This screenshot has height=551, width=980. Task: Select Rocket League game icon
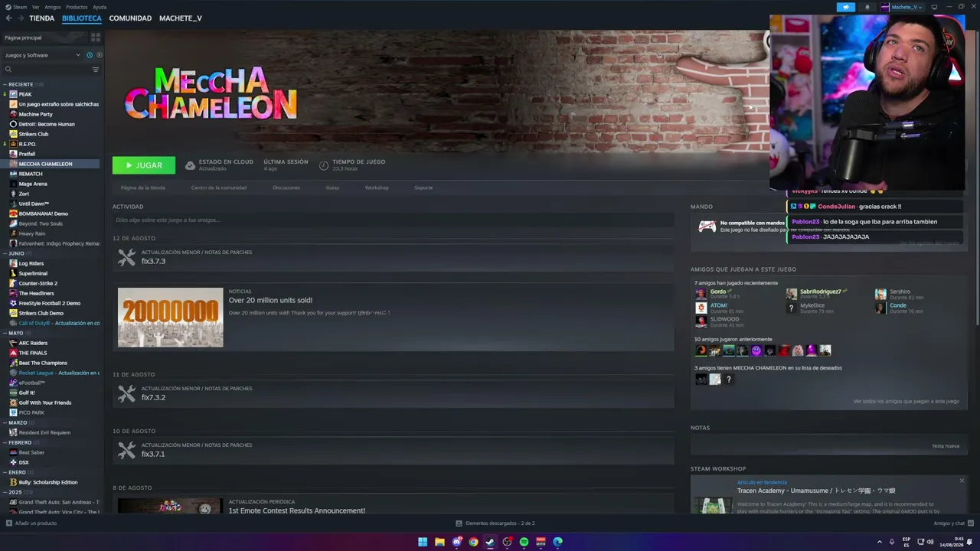point(13,373)
